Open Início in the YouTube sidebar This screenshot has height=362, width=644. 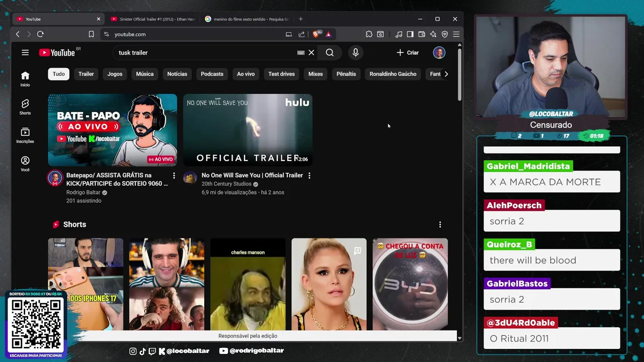tap(25, 78)
